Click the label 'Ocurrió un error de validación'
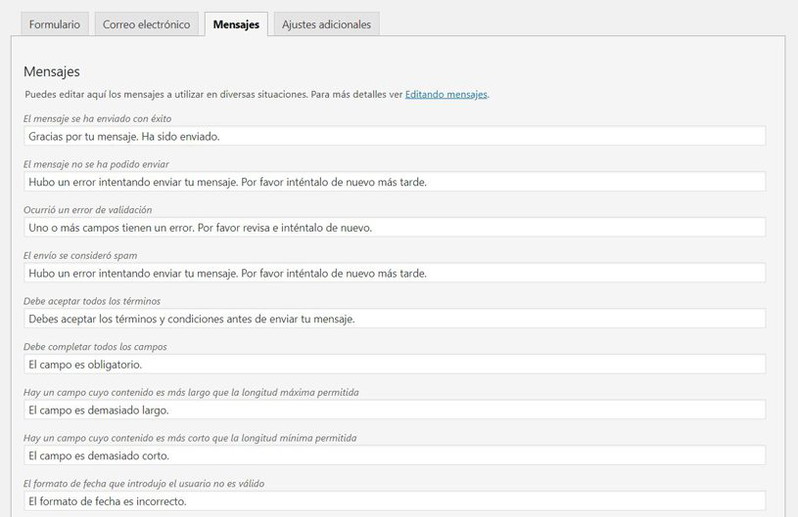Screen dimensions: 798x517 click(x=88, y=210)
